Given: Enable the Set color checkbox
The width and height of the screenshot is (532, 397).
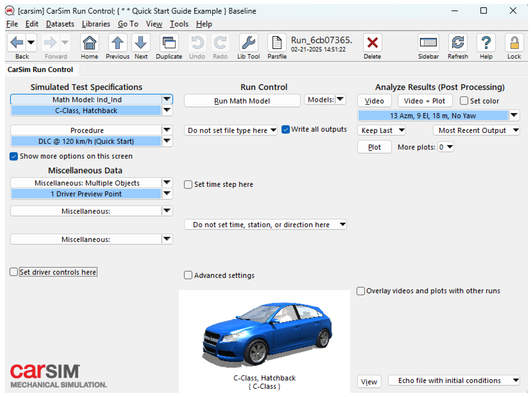Looking at the screenshot, I should pos(464,101).
